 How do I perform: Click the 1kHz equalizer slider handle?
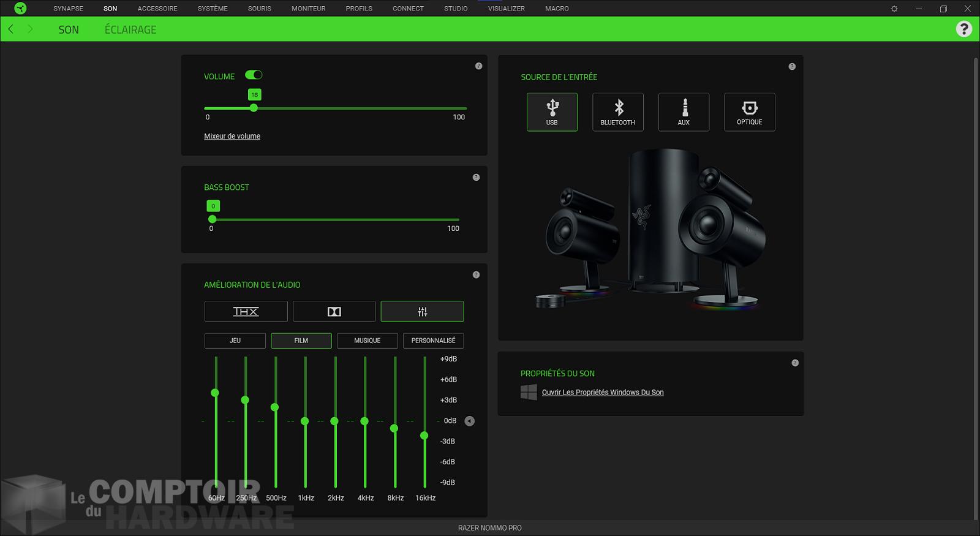tap(305, 421)
